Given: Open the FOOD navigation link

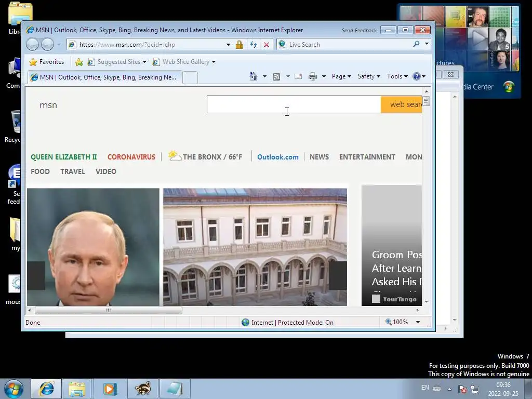Looking at the screenshot, I should (40, 171).
